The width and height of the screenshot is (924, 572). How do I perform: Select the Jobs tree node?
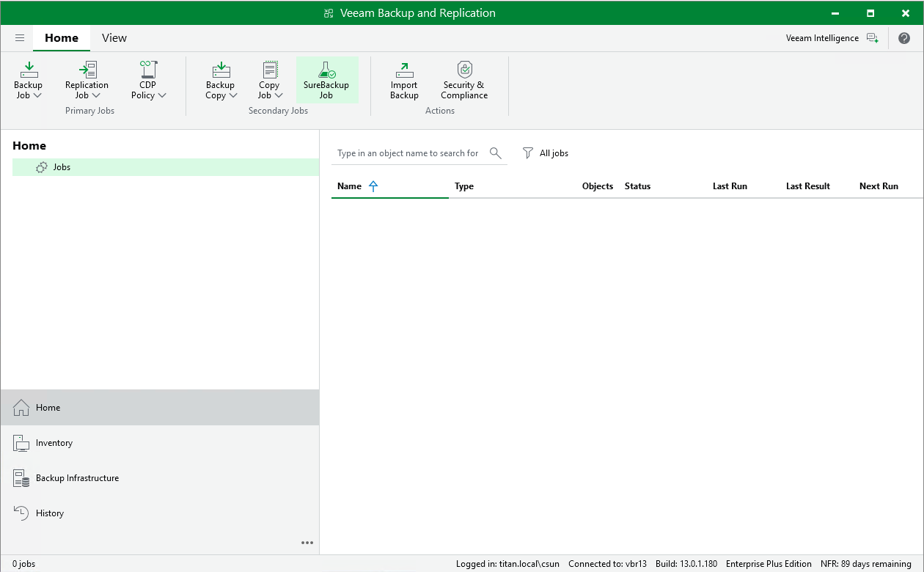(62, 167)
